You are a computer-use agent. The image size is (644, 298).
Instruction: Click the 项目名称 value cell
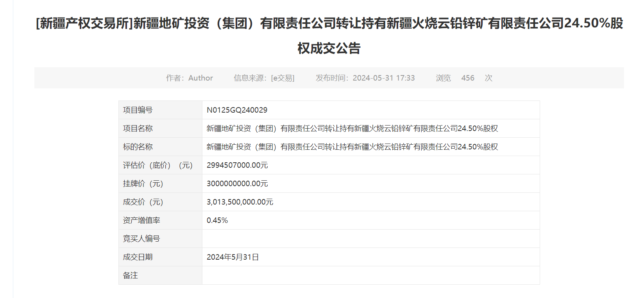click(352, 128)
